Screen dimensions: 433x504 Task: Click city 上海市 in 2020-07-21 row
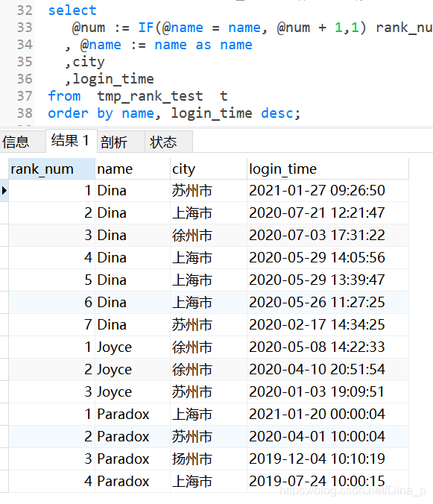(209, 212)
